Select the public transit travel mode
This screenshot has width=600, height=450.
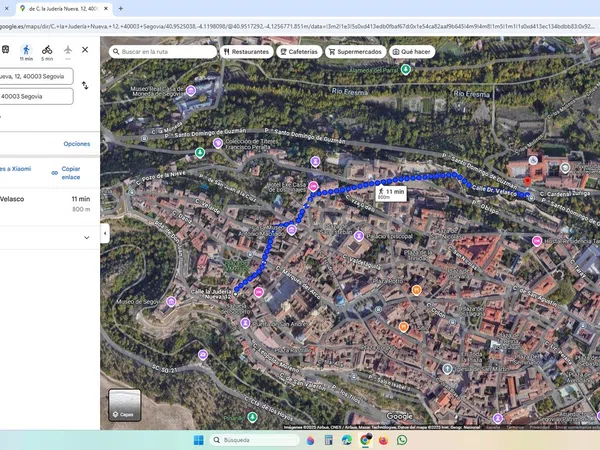pos(5,50)
